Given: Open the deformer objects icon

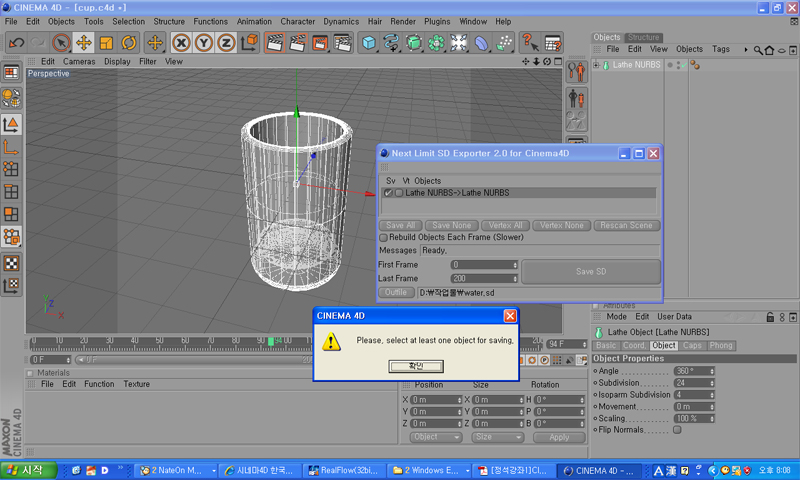Looking at the screenshot, I should (x=481, y=43).
